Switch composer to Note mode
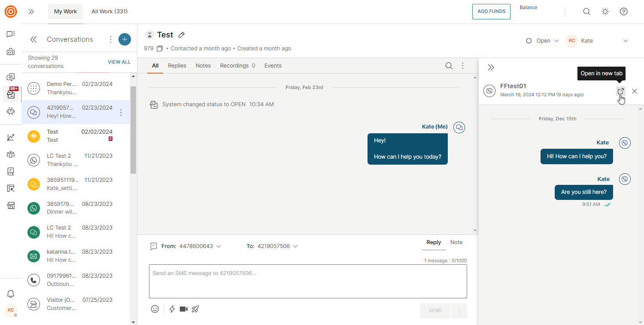Image resolution: width=644 pixels, height=325 pixels. tap(456, 242)
